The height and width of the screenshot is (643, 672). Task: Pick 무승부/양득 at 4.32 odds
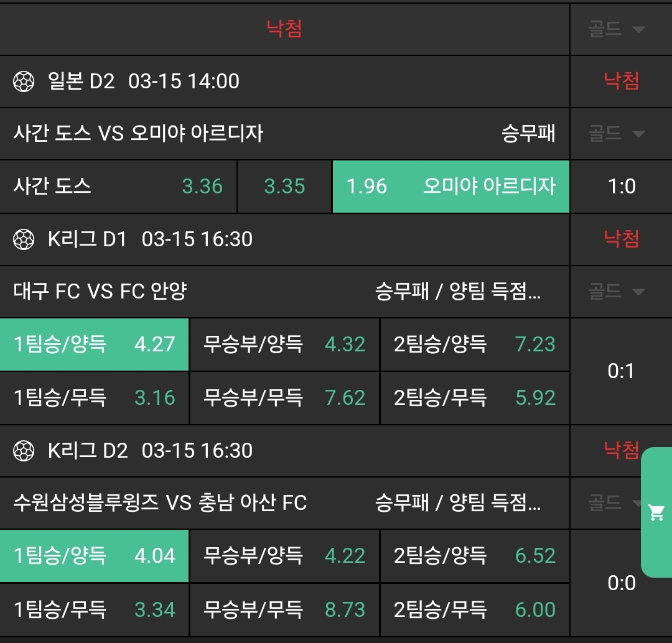(x=284, y=345)
